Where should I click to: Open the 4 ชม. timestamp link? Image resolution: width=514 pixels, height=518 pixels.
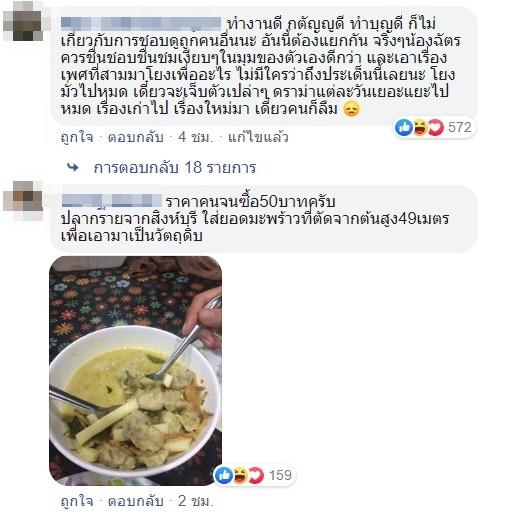point(195,137)
